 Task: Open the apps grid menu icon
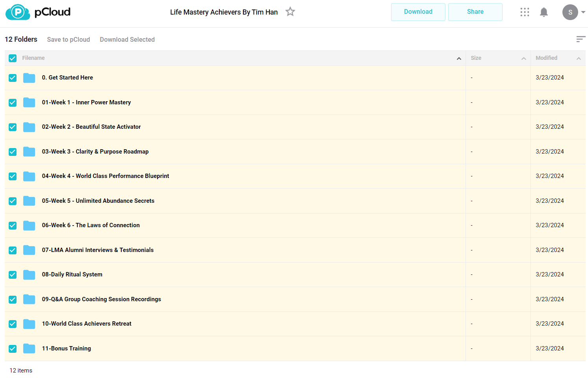(x=525, y=12)
